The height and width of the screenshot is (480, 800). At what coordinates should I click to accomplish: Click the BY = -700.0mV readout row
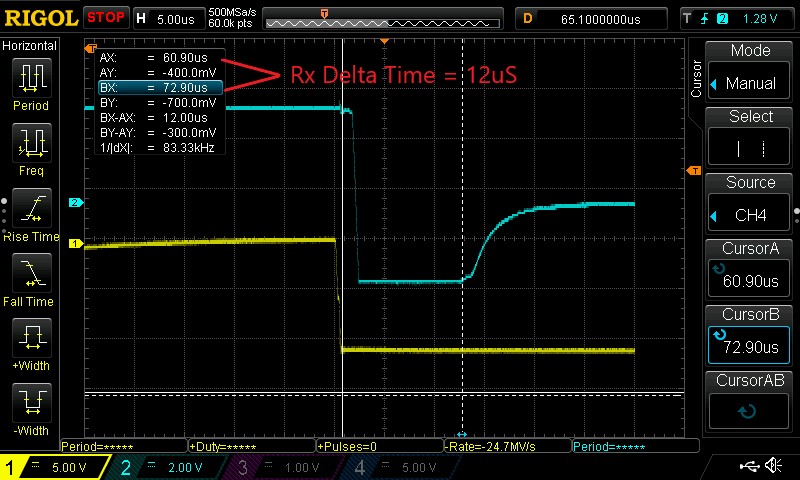pos(160,103)
